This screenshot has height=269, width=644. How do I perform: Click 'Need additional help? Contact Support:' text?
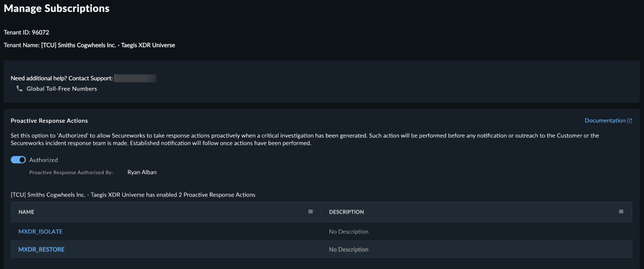pyautogui.click(x=62, y=78)
